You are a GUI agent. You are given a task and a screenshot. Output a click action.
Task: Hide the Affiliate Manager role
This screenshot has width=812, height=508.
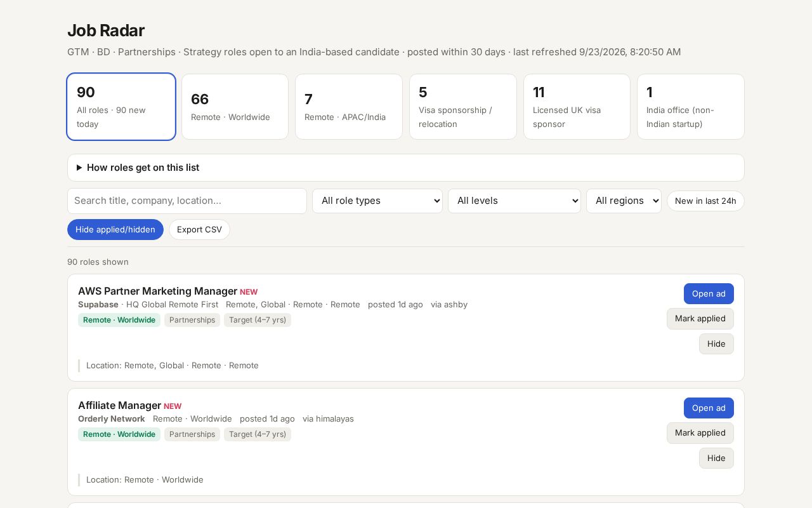pos(716,458)
